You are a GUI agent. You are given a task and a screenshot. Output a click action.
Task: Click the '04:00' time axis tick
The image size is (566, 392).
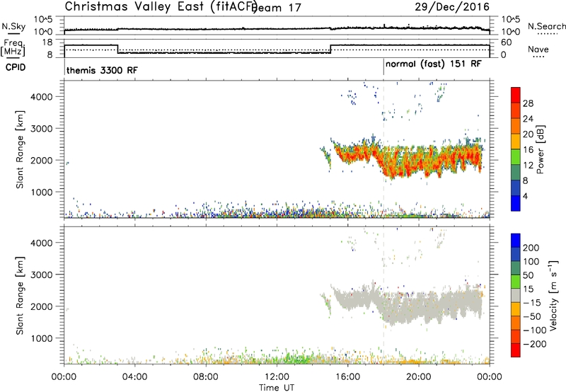pyautogui.click(x=134, y=377)
